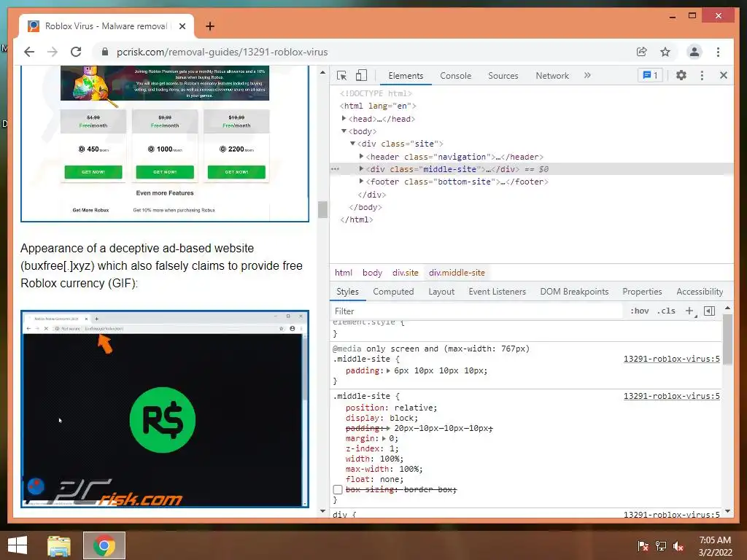Open the Properties pane tab

point(642,292)
